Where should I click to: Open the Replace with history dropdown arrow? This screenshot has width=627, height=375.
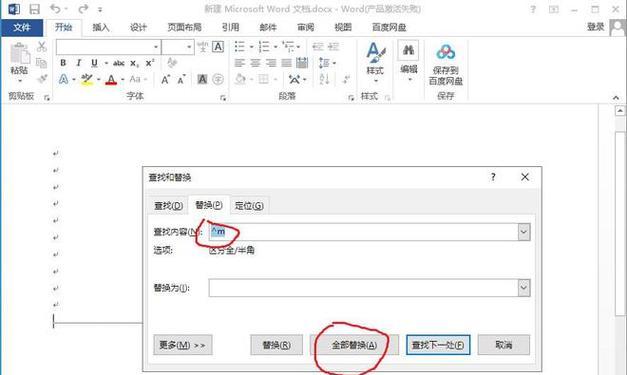point(524,288)
